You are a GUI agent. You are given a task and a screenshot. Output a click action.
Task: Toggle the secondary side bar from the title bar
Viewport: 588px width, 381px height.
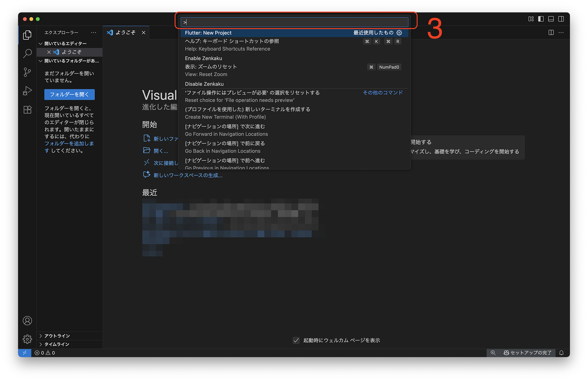pyautogui.click(x=561, y=19)
